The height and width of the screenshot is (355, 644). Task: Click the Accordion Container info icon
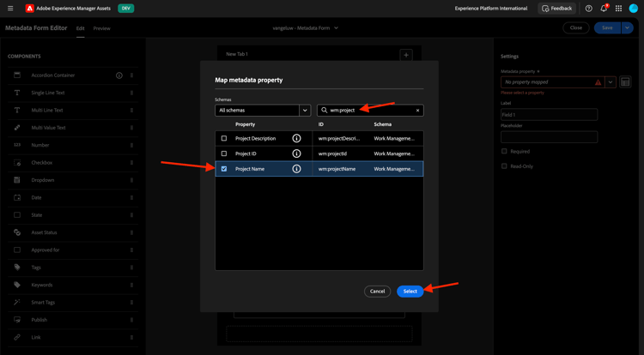pos(119,75)
